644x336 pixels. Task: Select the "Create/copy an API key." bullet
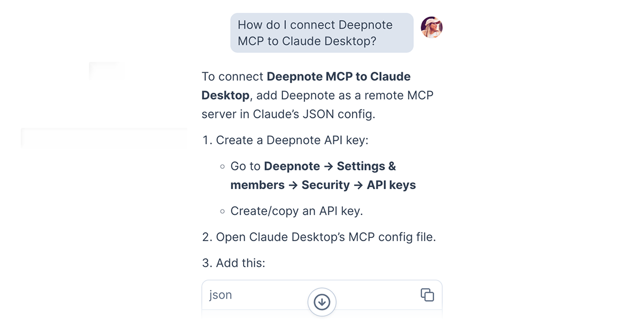pyautogui.click(x=297, y=211)
